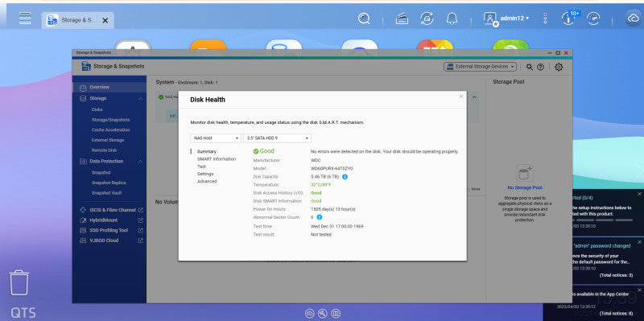Open the notifications bell icon
644x321 pixels.
point(452,19)
